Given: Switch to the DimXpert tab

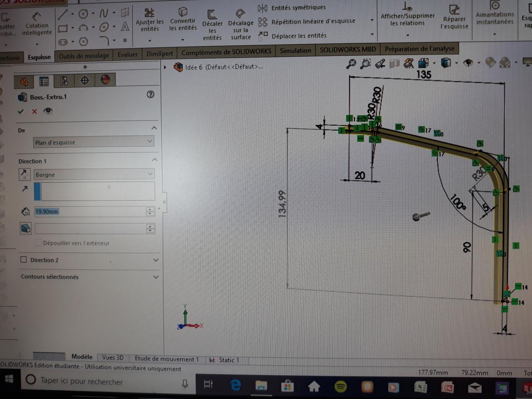Looking at the screenshot, I should pos(160,54).
